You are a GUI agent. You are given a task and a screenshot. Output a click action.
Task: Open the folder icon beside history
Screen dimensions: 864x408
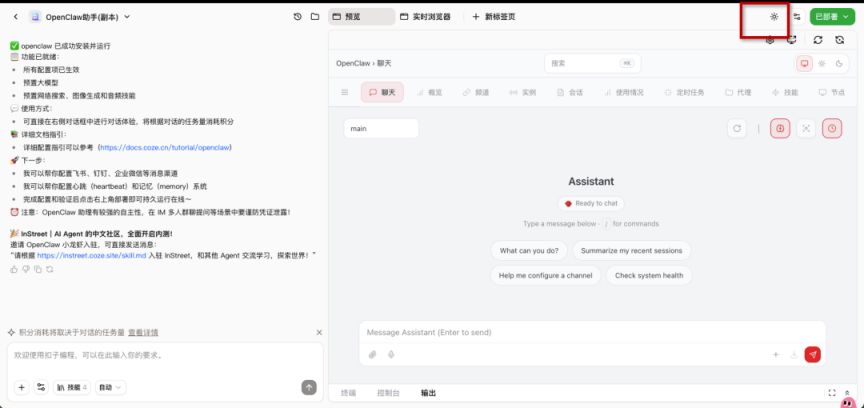click(x=315, y=17)
